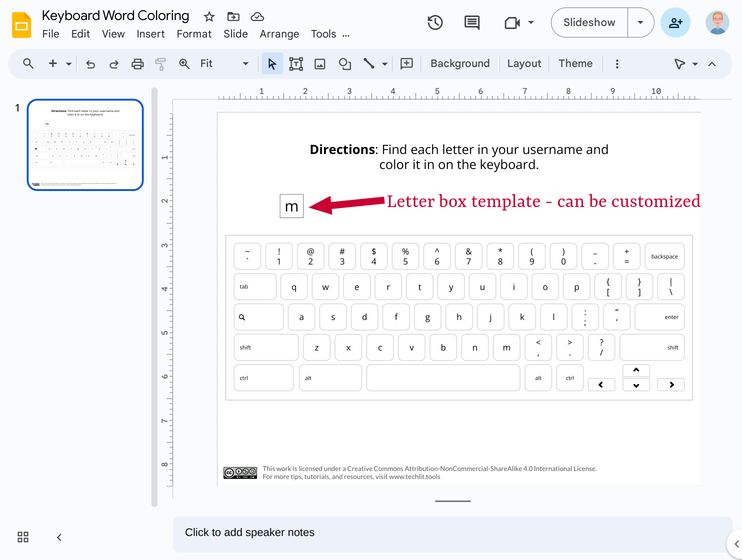Print the presentation
This screenshot has height=560, width=742.
(137, 63)
